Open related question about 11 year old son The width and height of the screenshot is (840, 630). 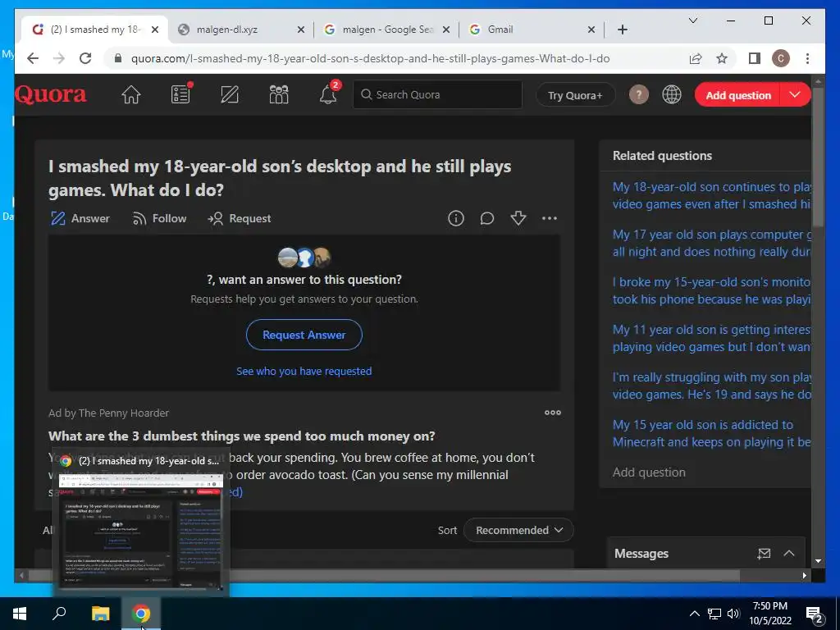click(x=711, y=338)
